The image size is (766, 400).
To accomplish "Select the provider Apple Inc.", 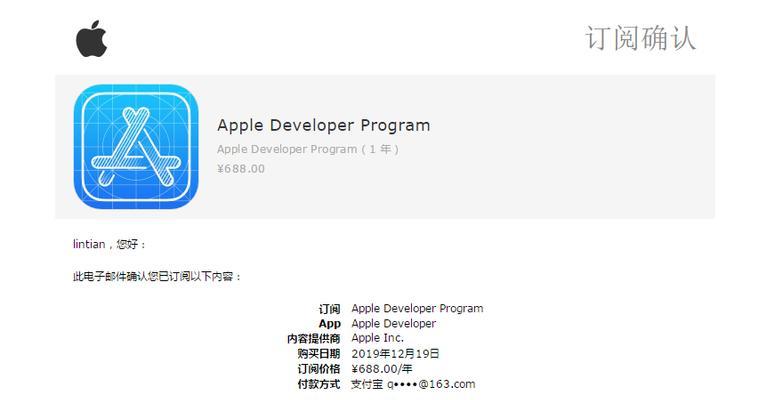I will pyautogui.click(x=378, y=338).
